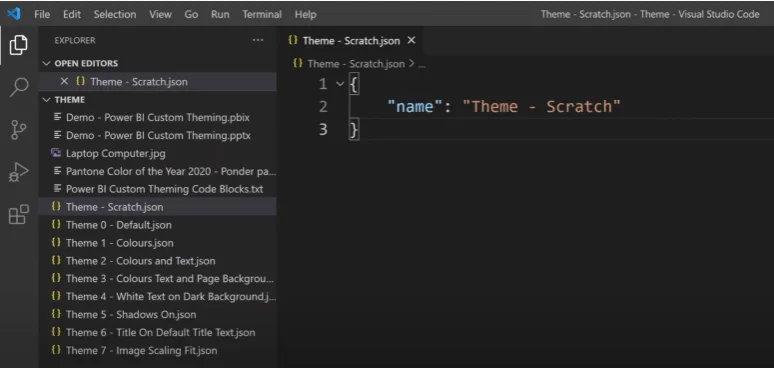Collapse the OPEN EDITORS section
The width and height of the screenshot is (774, 368).
coord(46,63)
